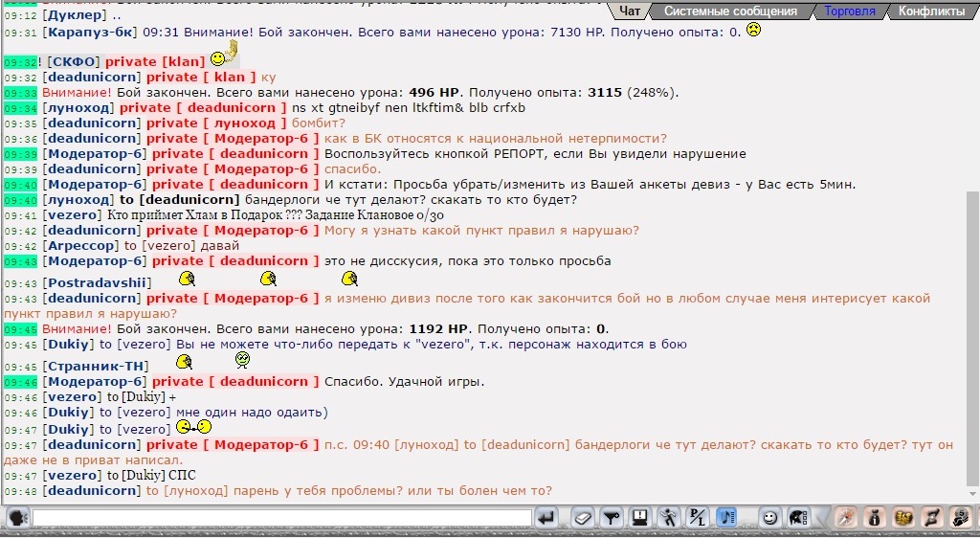The width and height of the screenshot is (980, 538).
Task: Click the green smiley in Странник-ТН message
Action: pos(242,359)
